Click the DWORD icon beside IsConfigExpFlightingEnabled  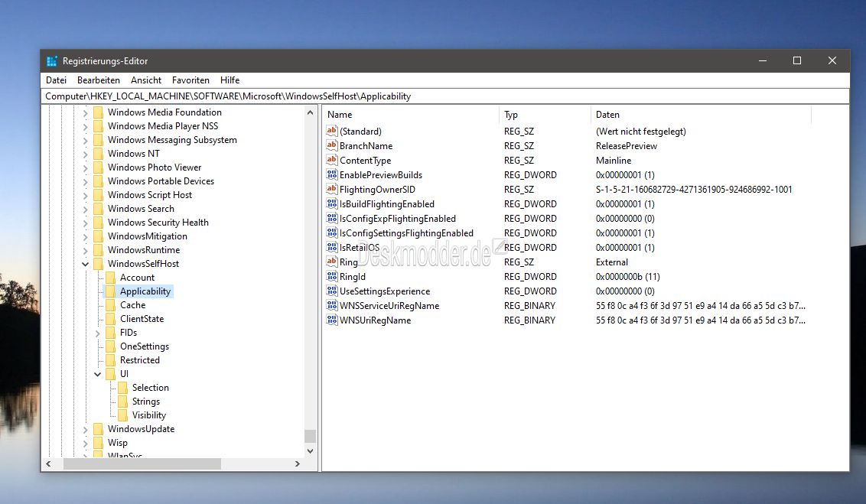331,218
